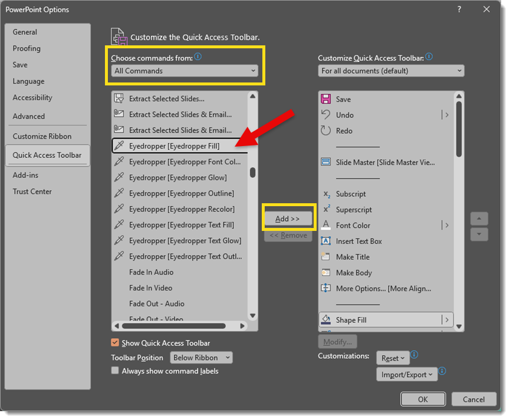The height and width of the screenshot is (420, 510).
Task: Uncheck Show Quick Access Toolbar checkbox
Action: (115, 342)
